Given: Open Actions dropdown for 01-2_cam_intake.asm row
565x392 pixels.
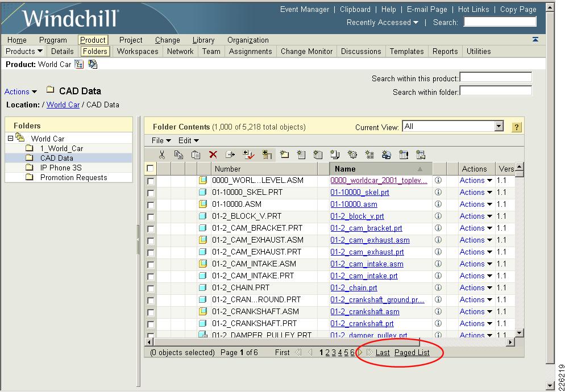Looking at the screenshot, I should [x=476, y=264].
